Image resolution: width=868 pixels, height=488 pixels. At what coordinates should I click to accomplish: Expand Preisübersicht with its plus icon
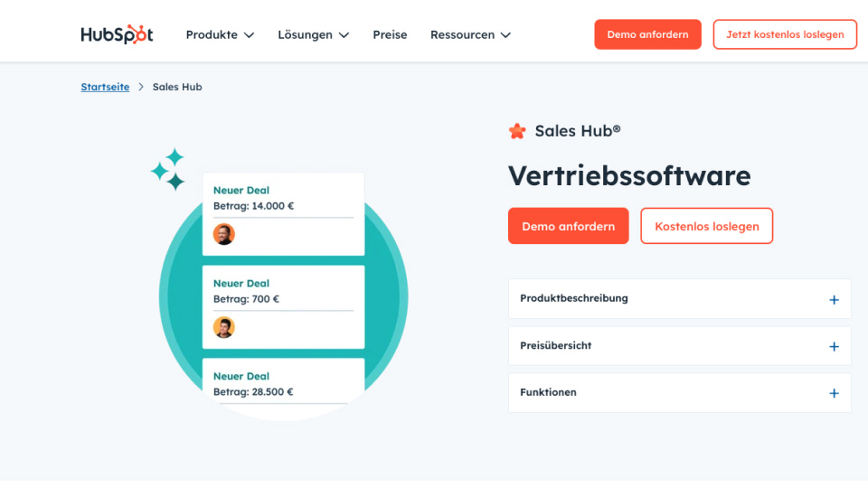[x=834, y=346]
